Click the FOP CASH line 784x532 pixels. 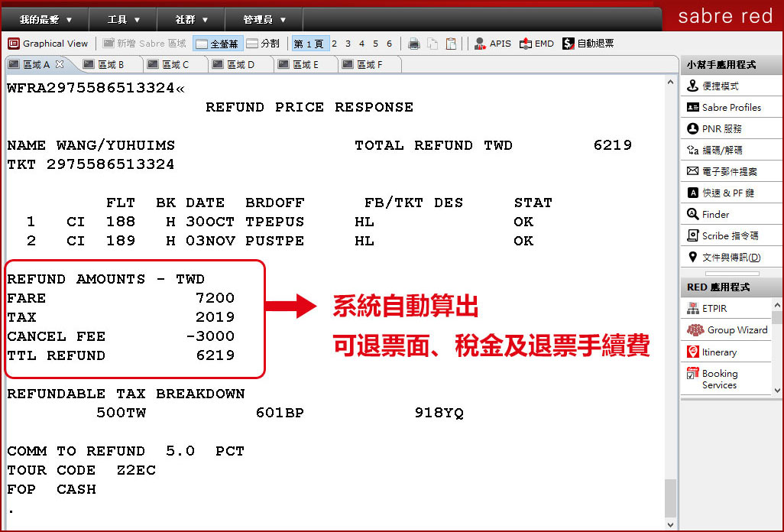click(51, 489)
